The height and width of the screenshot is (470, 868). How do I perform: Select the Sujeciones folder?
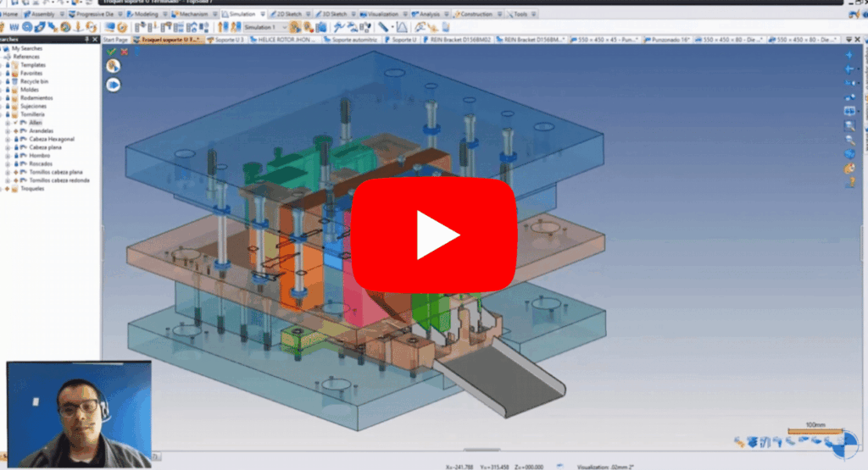coord(33,106)
